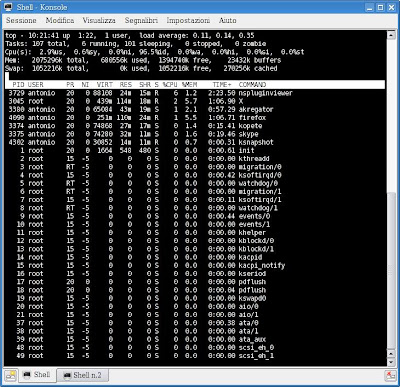Screen dimensions: 400x387
Task: Click scrollbar up arrow at top
Action: (391, 35)
